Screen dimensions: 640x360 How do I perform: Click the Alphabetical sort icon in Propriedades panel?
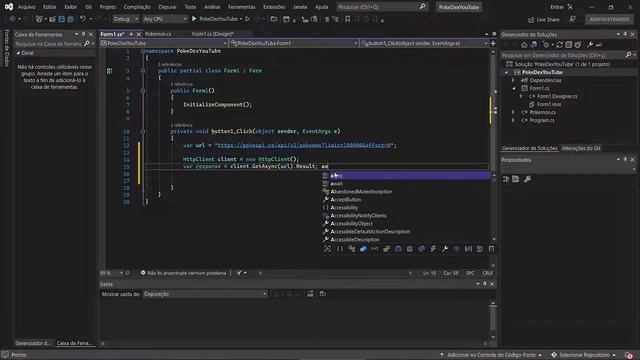click(x=516, y=179)
